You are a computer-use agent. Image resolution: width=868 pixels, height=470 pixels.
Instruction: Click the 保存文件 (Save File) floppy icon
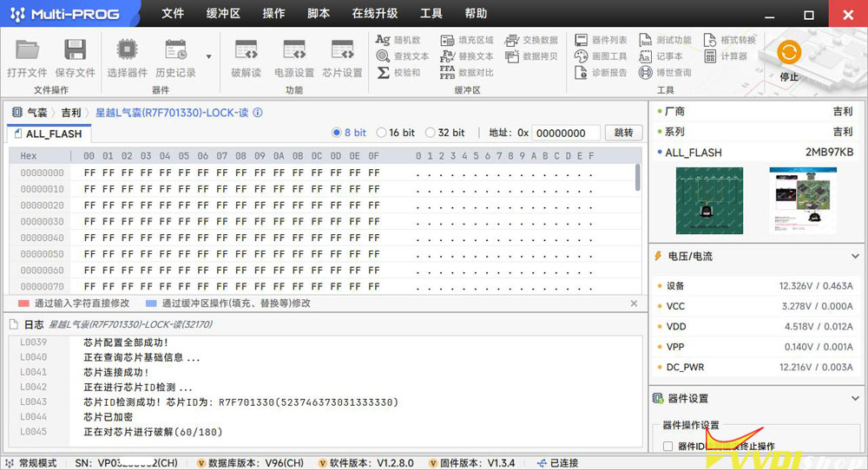75,50
